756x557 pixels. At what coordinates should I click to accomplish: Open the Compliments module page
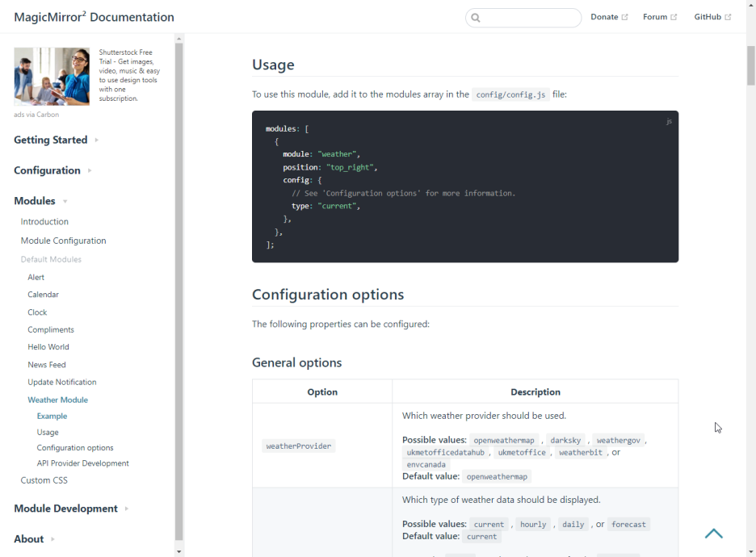click(51, 329)
